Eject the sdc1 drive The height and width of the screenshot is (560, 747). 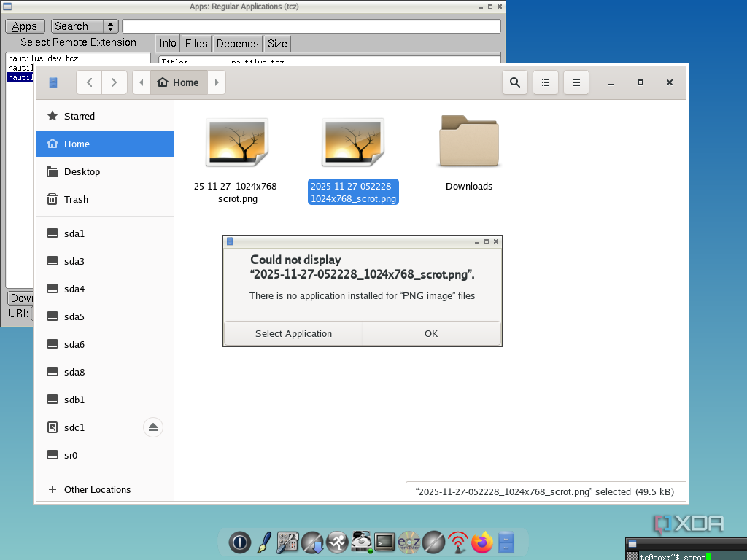[153, 427]
